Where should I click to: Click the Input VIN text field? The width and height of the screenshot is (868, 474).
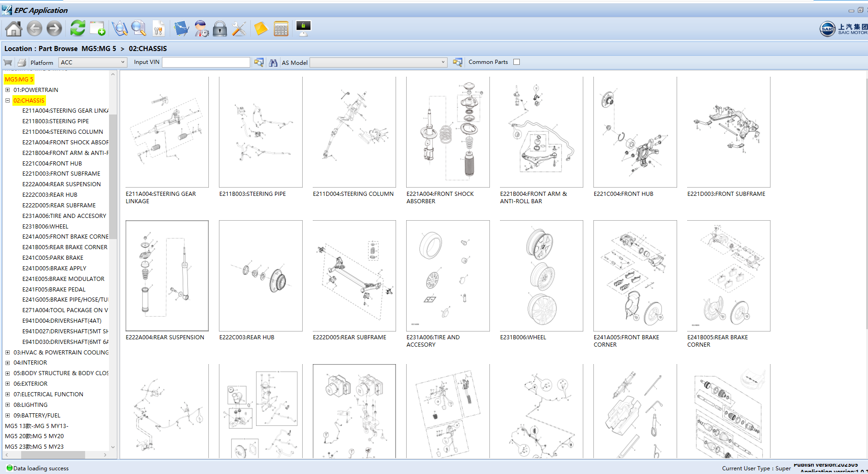point(206,63)
